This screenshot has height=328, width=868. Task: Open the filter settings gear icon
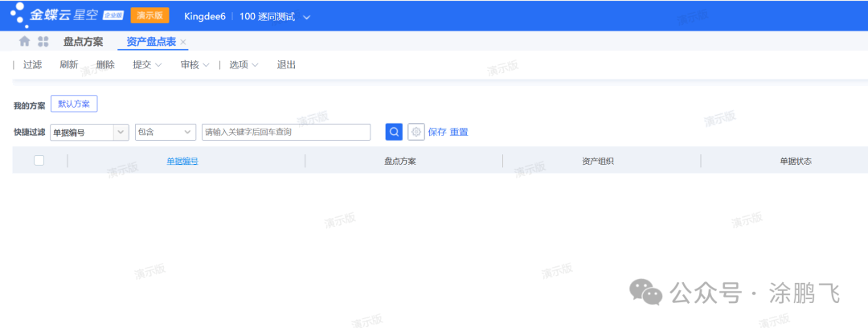point(416,132)
